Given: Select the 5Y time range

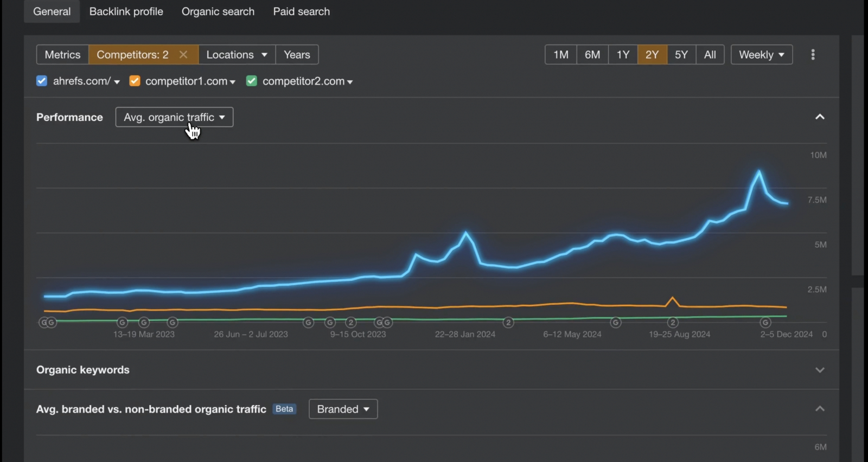Looking at the screenshot, I should pos(681,55).
